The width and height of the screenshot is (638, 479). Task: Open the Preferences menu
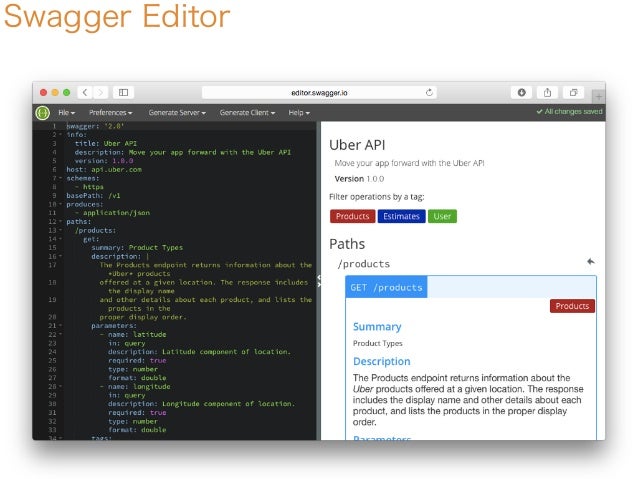click(110, 113)
